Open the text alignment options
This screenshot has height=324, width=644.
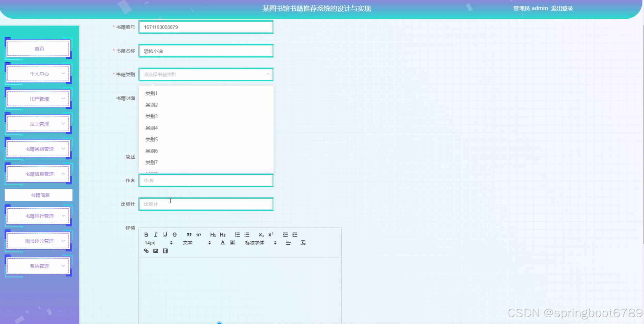288,243
